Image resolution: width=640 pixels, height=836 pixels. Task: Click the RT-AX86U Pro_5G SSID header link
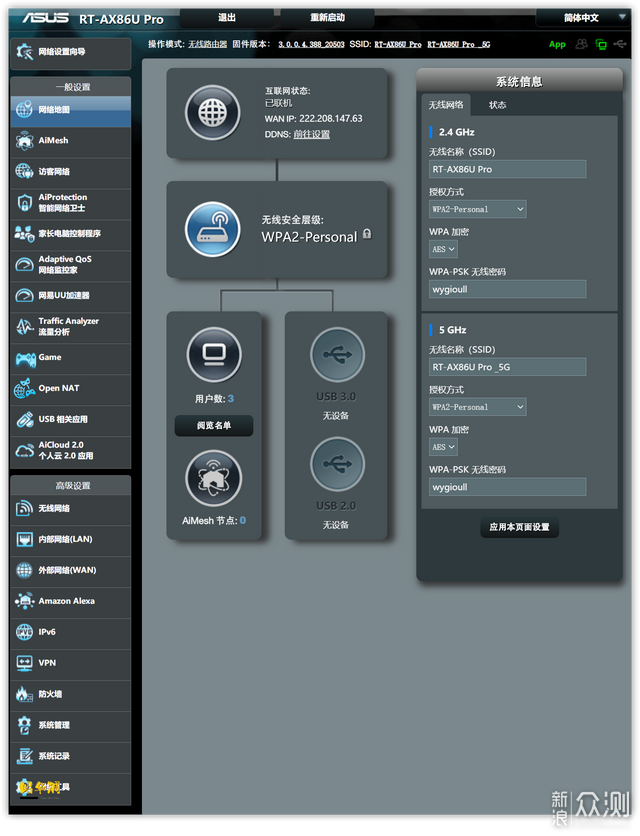click(x=459, y=44)
